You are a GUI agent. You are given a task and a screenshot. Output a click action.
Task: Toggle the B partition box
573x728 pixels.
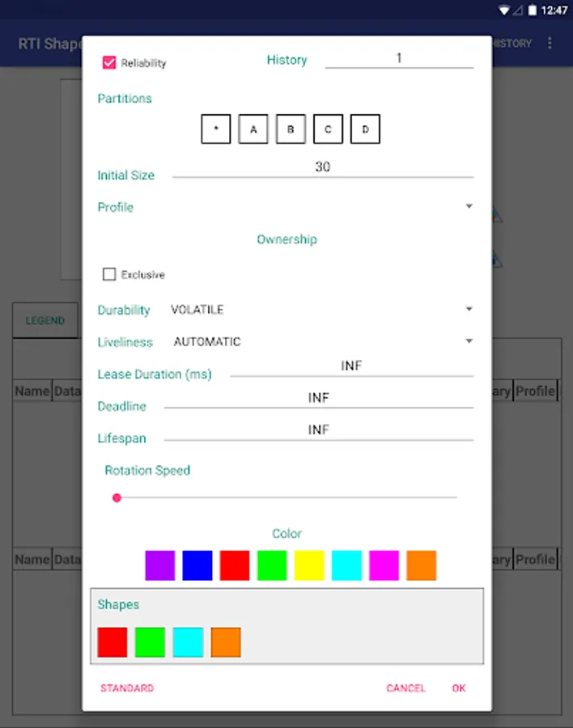(291, 129)
